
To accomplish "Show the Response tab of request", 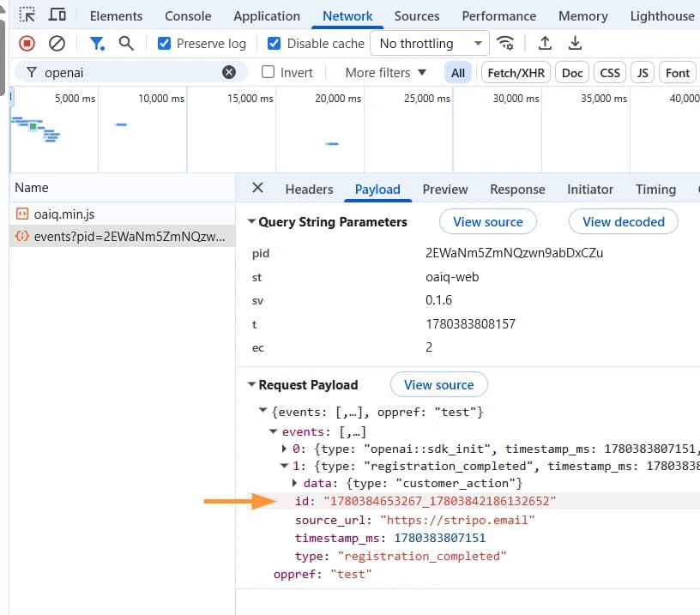I will point(517,190).
